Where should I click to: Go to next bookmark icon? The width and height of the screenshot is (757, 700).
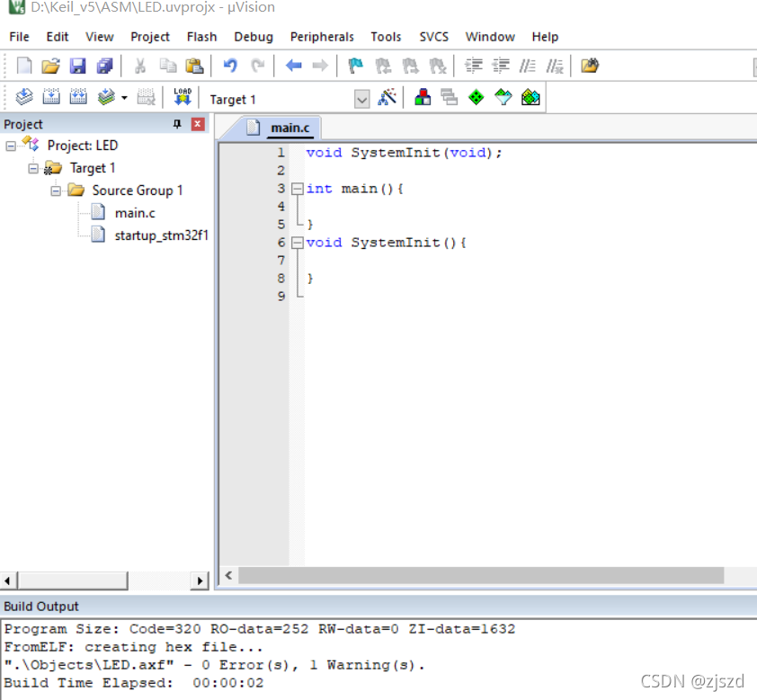point(410,66)
